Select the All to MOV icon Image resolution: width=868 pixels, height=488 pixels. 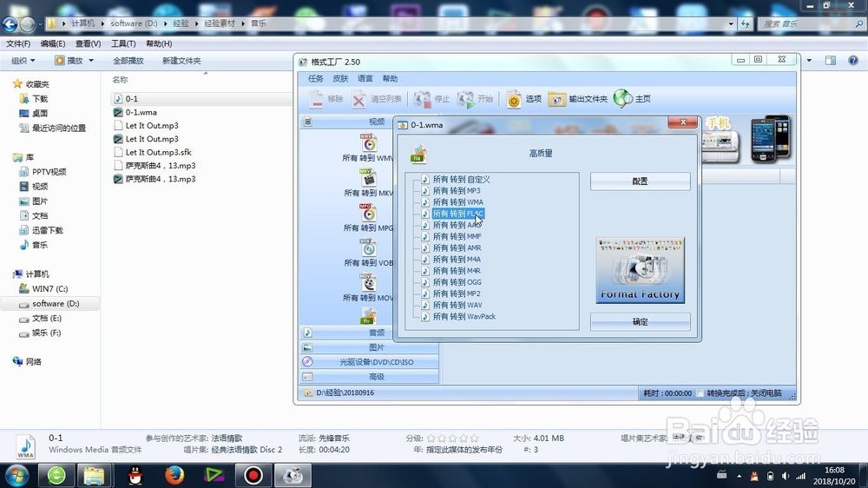click(x=369, y=282)
